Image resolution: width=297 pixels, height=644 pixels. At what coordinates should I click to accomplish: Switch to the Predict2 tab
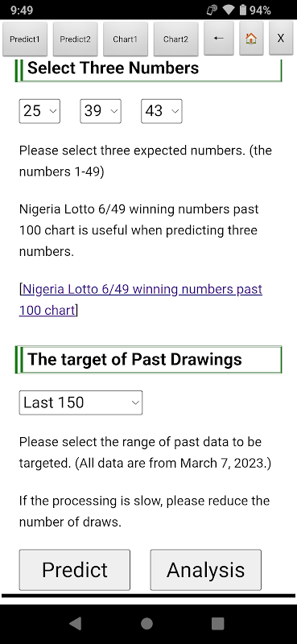[75, 39]
